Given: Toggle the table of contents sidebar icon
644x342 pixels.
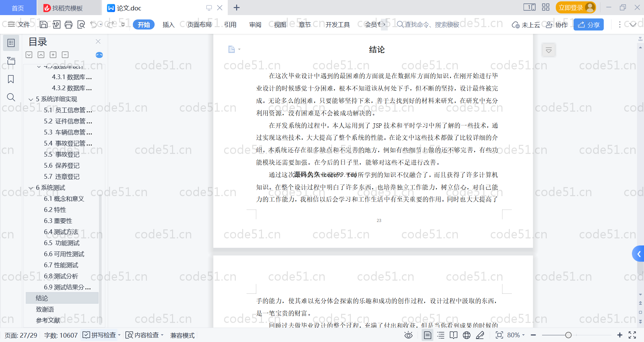Looking at the screenshot, I should tap(11, 43).
